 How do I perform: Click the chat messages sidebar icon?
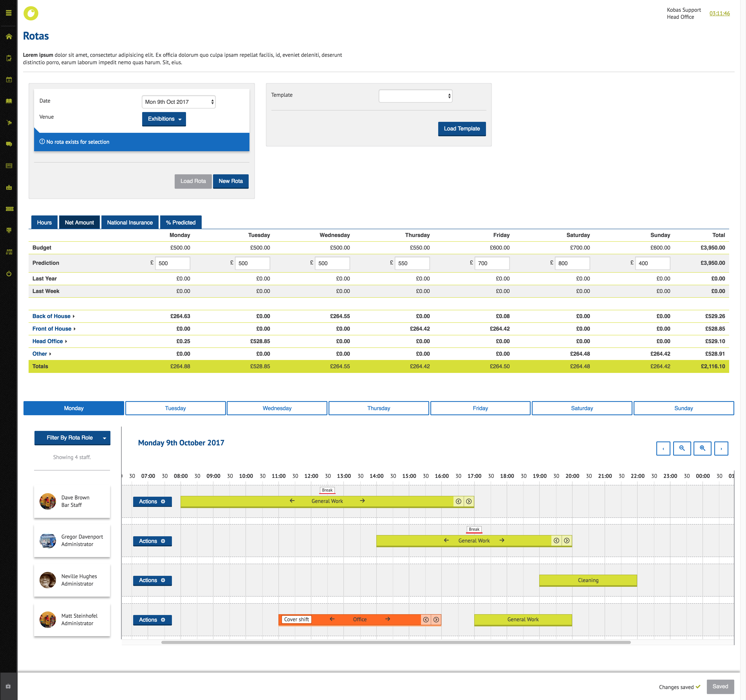tap(9, 144)
